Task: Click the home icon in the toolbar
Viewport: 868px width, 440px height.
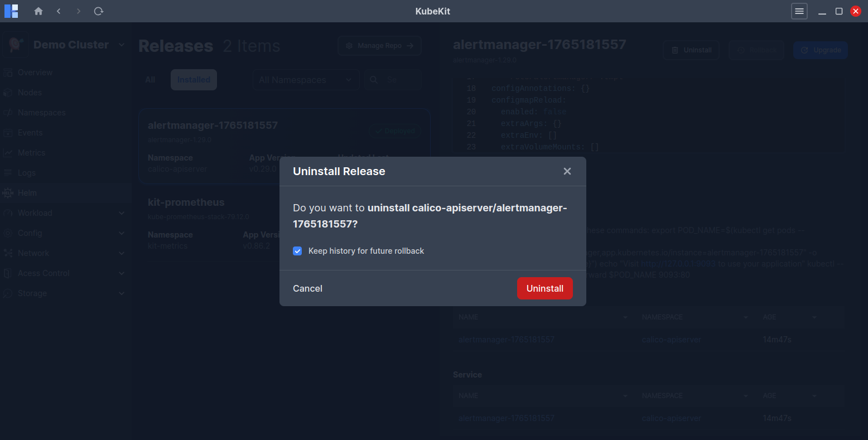Action: tap(38, 11)
